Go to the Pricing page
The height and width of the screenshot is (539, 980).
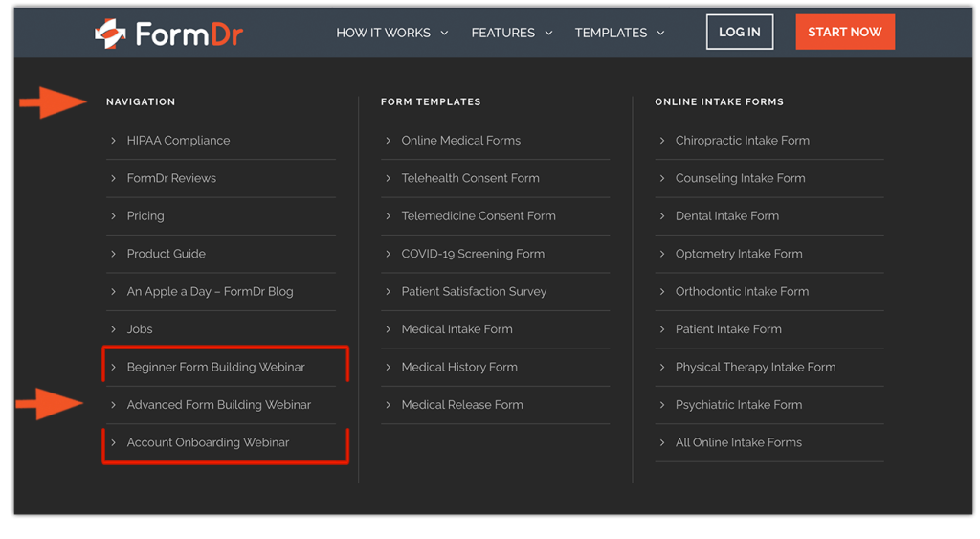pyautogui.click(x=145, y=215)
